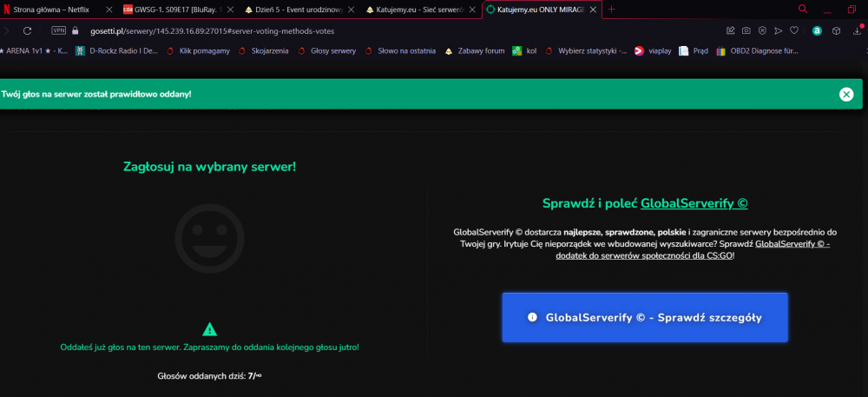
Task: Open My Flow send icon
Action: tap(779, 31)
